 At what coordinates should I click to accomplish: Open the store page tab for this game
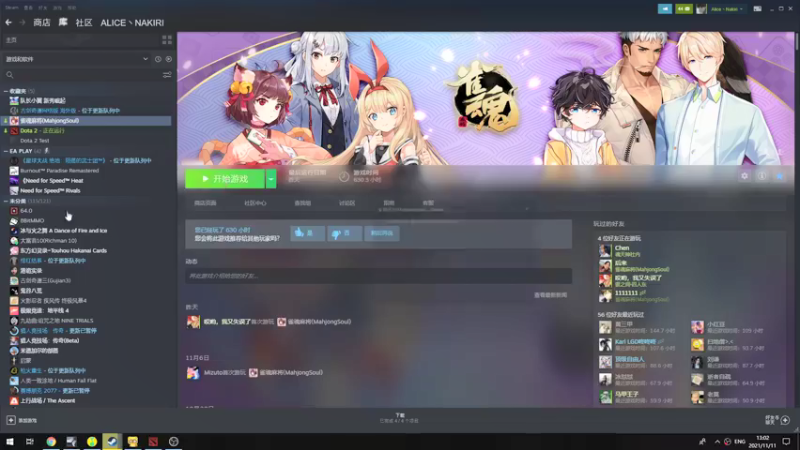coord(205,203)
